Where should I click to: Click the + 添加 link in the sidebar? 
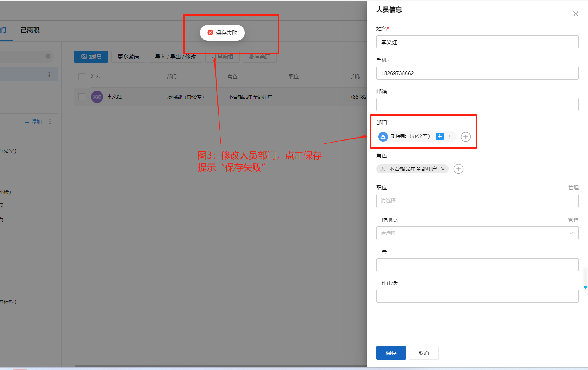click(x=33, y=122)
